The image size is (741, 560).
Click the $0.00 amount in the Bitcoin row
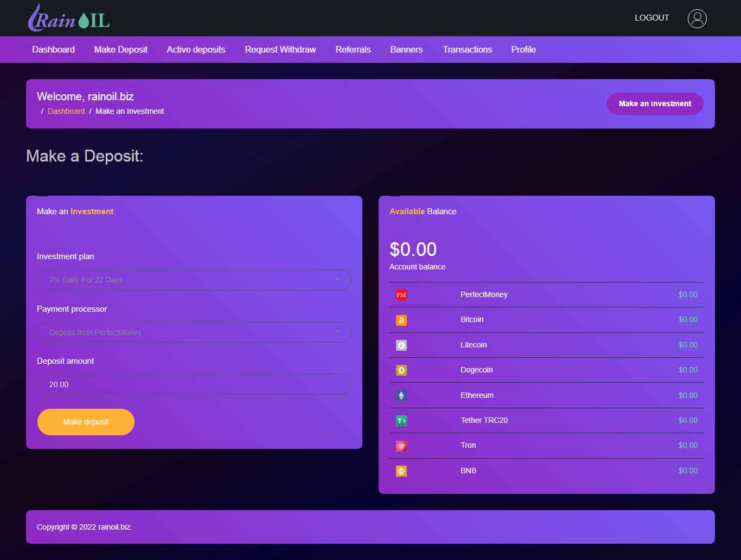(688, 319)
